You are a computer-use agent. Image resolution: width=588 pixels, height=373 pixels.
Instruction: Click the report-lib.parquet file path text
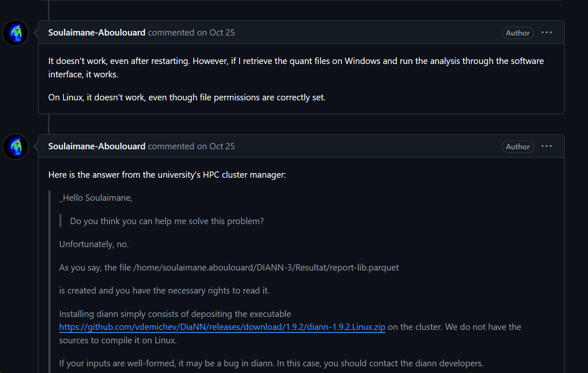pyautogui.click(x=266, y=268)
